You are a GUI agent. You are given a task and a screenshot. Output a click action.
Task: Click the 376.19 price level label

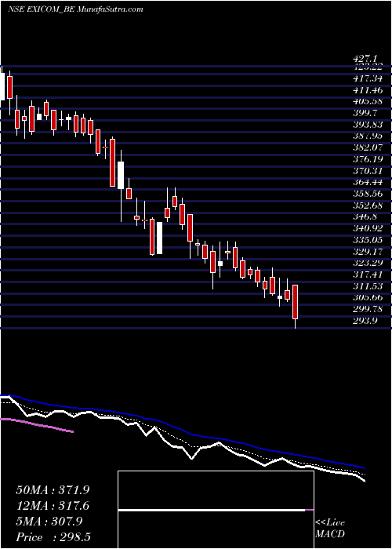pos(368,159)
